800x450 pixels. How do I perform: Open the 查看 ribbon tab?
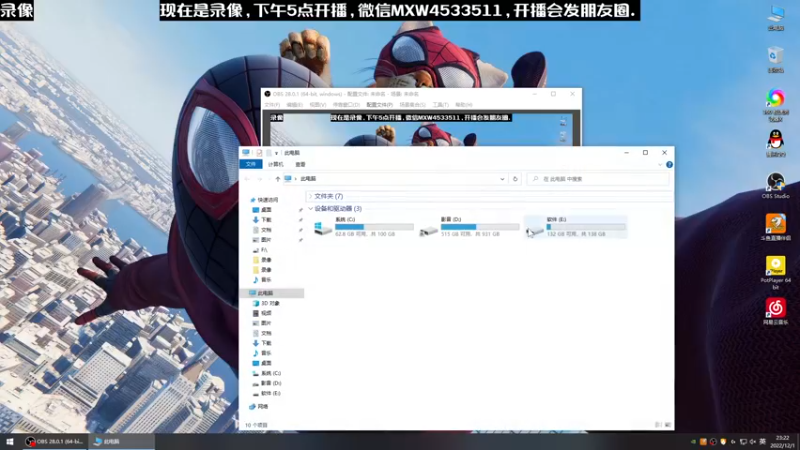point(300,164)
